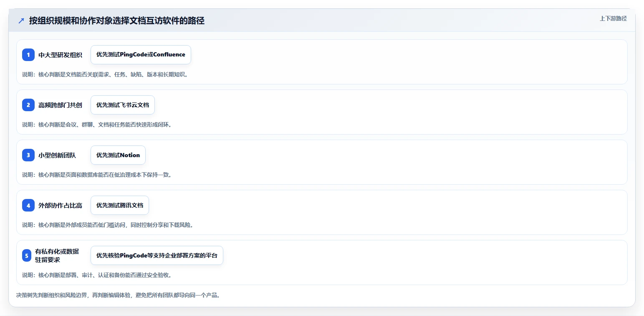Image resolution: width=644 pixels, height=316 pixels.
Task: Click 小型创新团队 heading
Action: click(x=57, y=155)
